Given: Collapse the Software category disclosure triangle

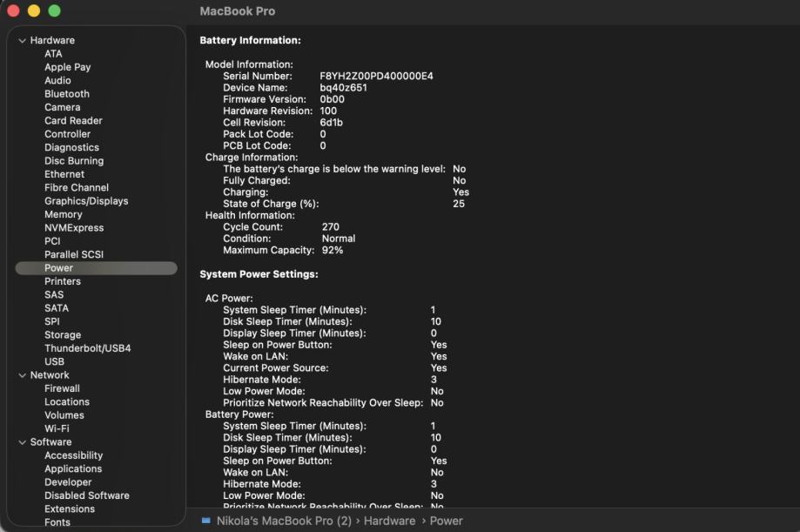Looking at the screenshot, I should [x=23, y=442].
